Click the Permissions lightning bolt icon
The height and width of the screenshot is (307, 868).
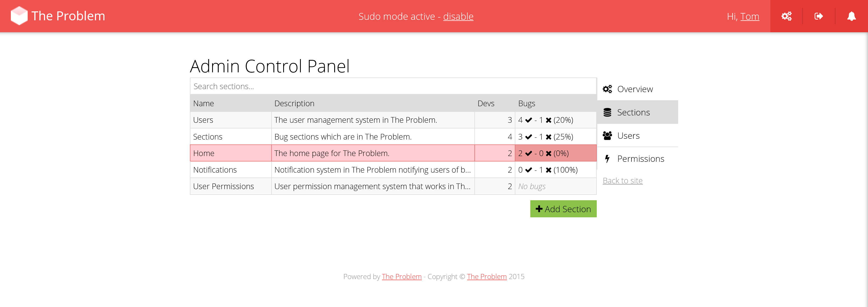click(x=607, y=159)
